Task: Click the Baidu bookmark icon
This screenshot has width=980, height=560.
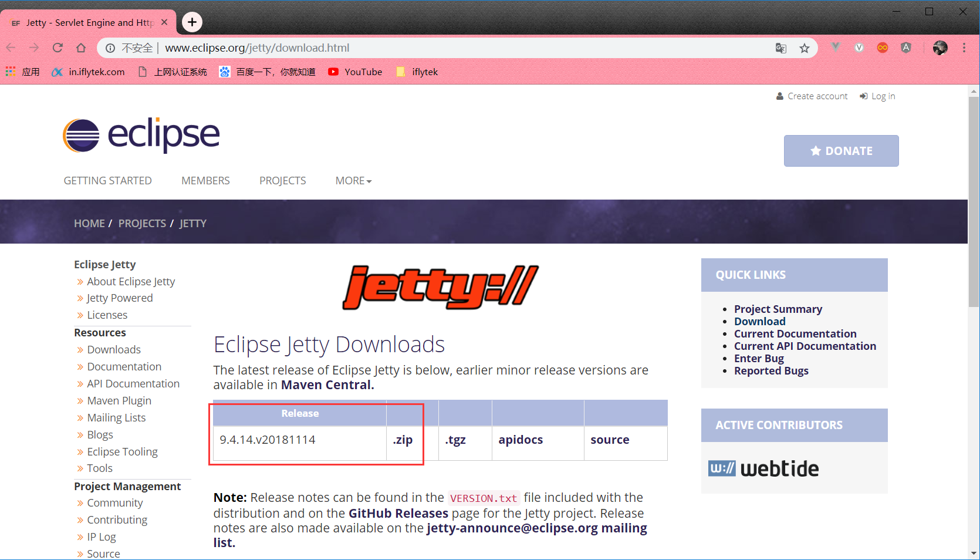Action: 225,72
